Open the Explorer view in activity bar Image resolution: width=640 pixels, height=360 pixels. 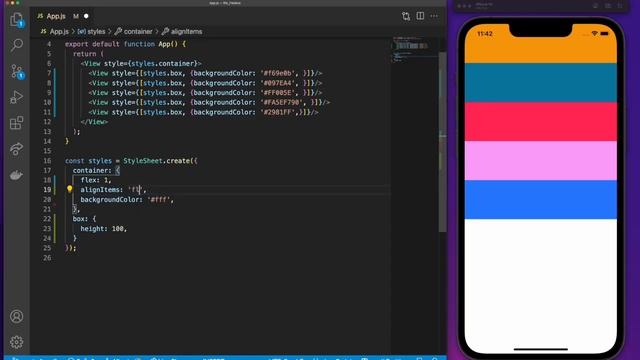click(x=16, y=20)
